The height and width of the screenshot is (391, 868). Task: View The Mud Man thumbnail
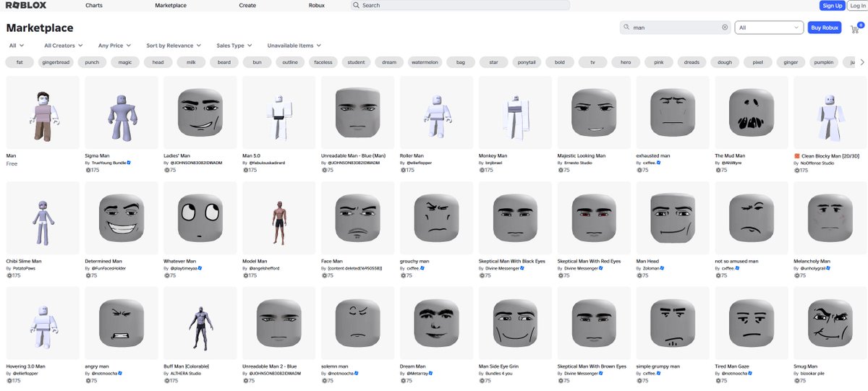(752, 113)
